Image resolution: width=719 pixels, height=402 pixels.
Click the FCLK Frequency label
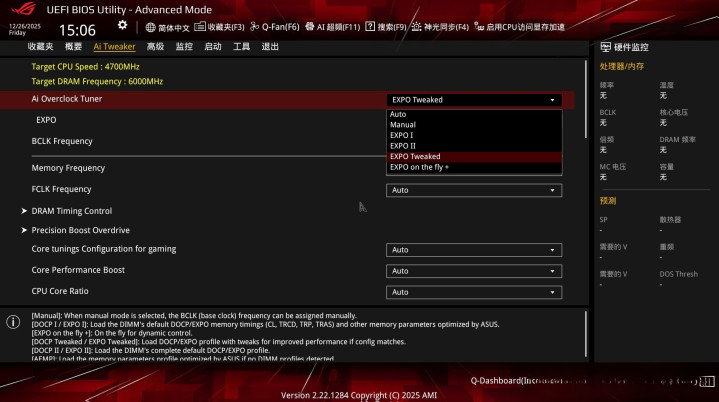61,189
